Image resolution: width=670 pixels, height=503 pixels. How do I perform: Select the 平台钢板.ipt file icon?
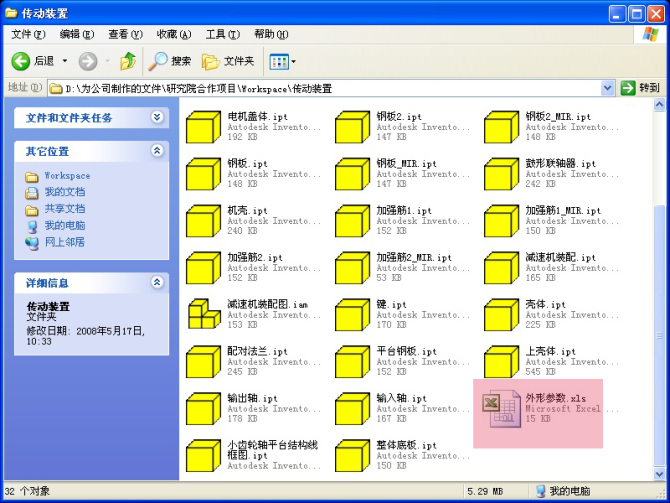point(352,362)
